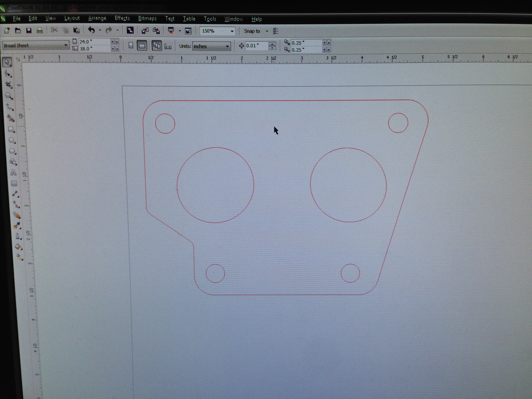Viewport: 532px width, 399px height.
Task: Select the Outline Pen tool
Action: pyautogui.click(x=18, y=236)
